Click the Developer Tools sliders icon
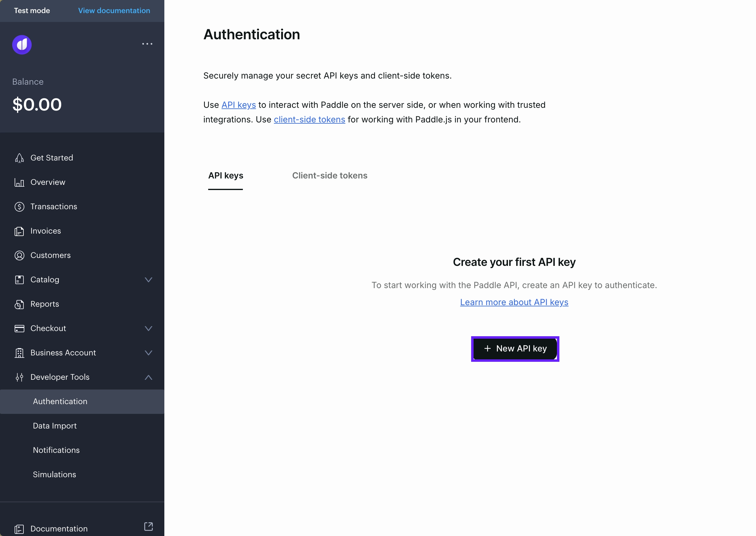This screenshot has height=536, width=756. point(19,377)
